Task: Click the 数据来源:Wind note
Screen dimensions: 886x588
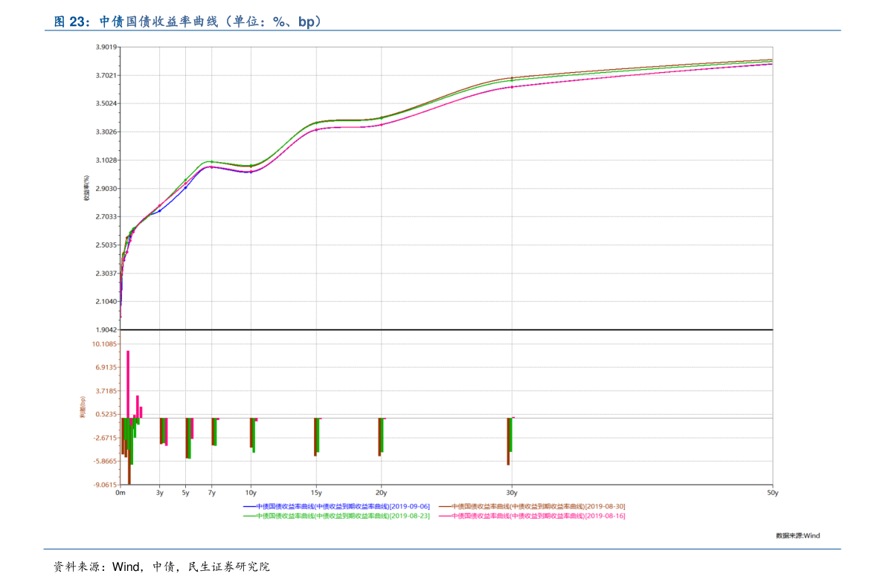Action: click(797, 535)
